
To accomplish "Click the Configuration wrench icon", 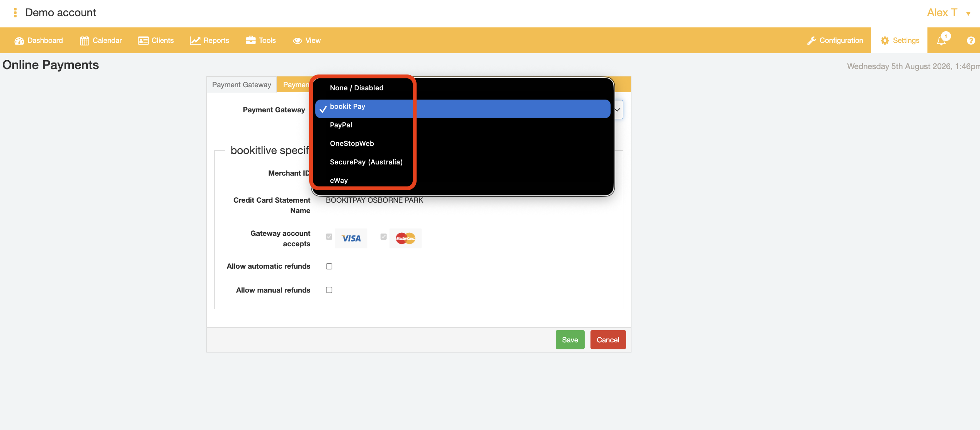I will (x=812, y=41).
